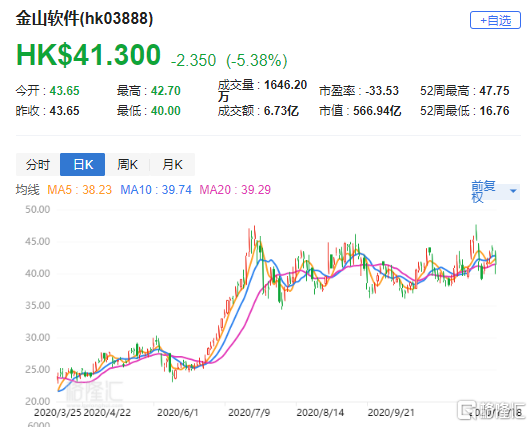
Task: Click the 2020/3/25 date axis label
Action: point(58,413)
